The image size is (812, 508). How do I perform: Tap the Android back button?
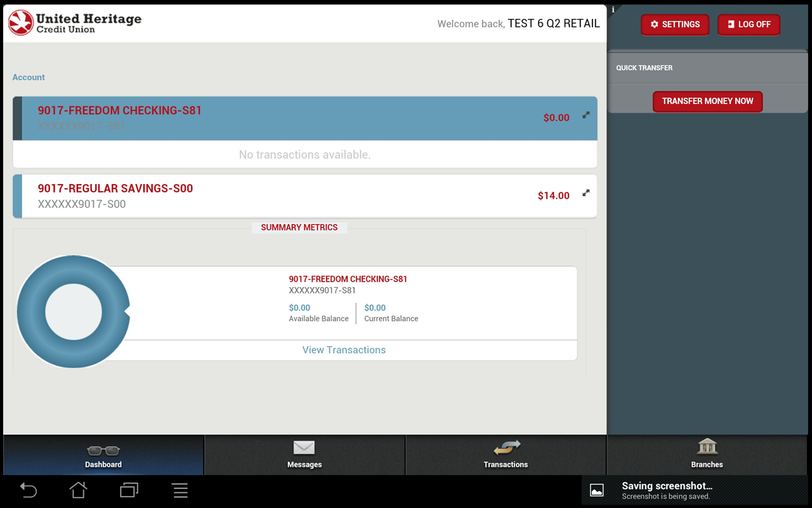[29, 490]
